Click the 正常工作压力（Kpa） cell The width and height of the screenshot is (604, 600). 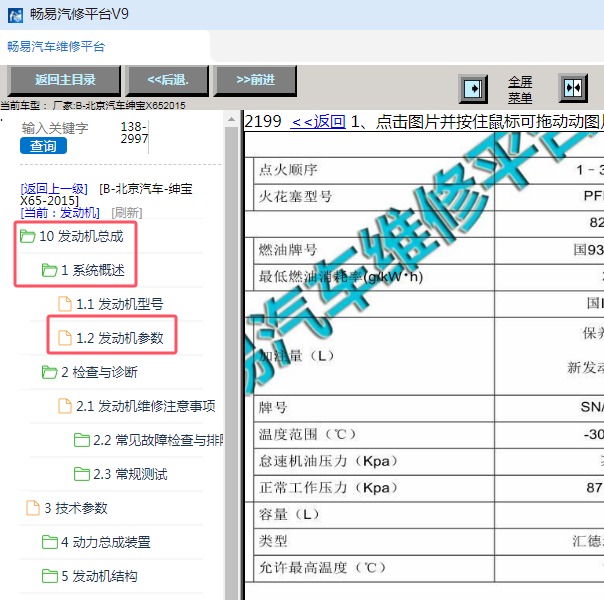374,488
